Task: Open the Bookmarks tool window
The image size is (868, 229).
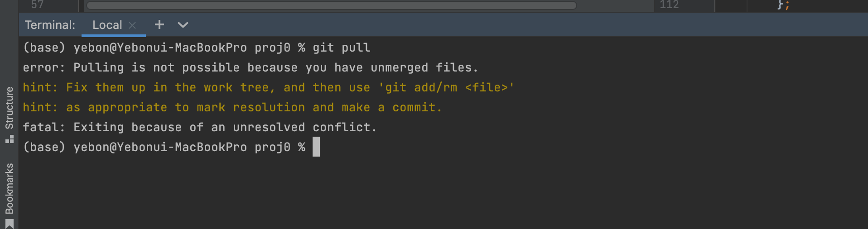Action: click(10, 188)
